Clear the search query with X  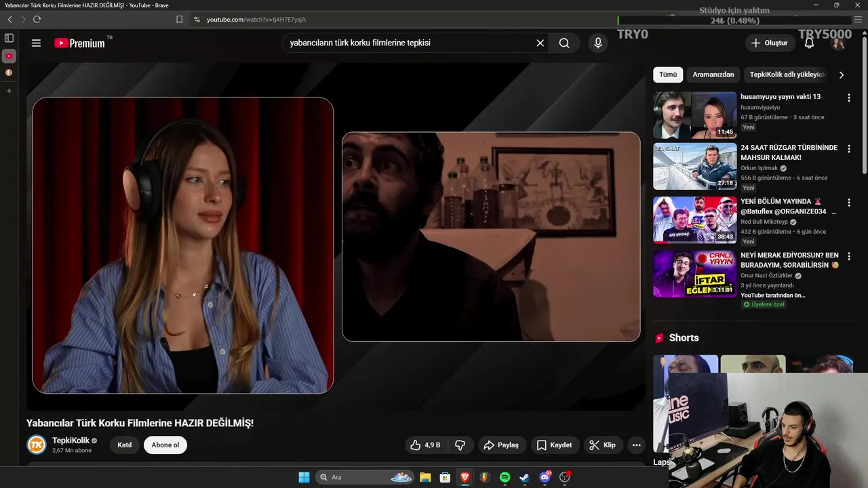[x=540, y=43]
